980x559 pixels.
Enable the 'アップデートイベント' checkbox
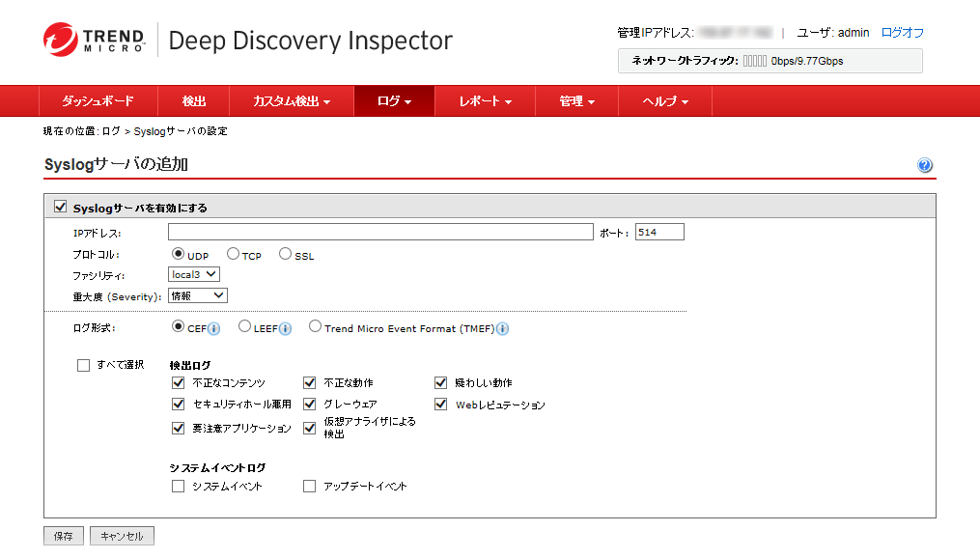coord(309,486)
